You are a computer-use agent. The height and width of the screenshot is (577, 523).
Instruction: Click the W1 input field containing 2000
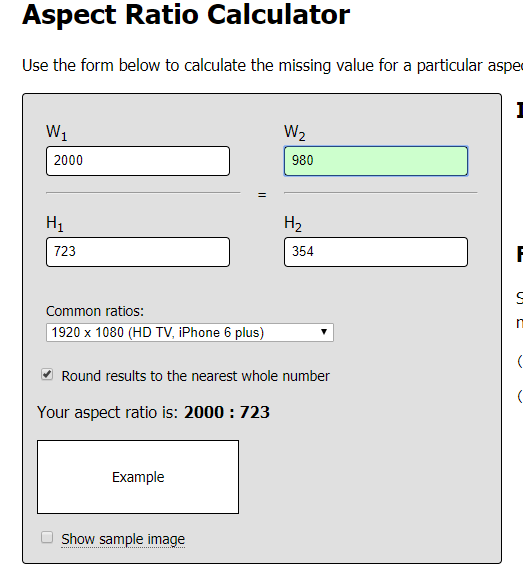(138, 161)
